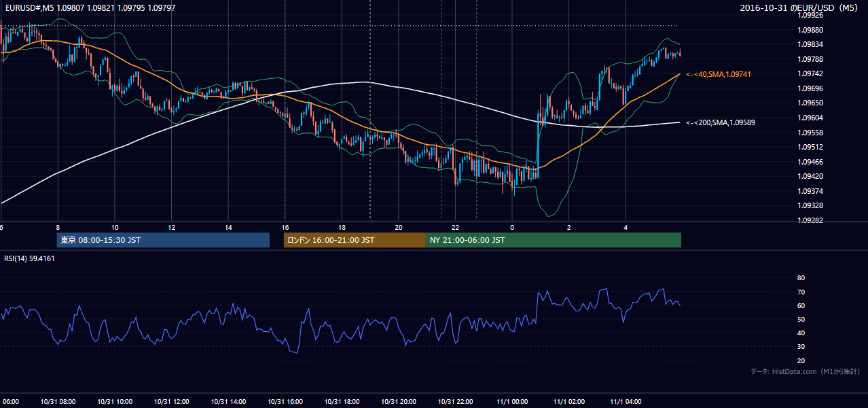Click hour tick 18 under the price chart
The height and width of the screenshot is (408, 868).
point(342,227)
